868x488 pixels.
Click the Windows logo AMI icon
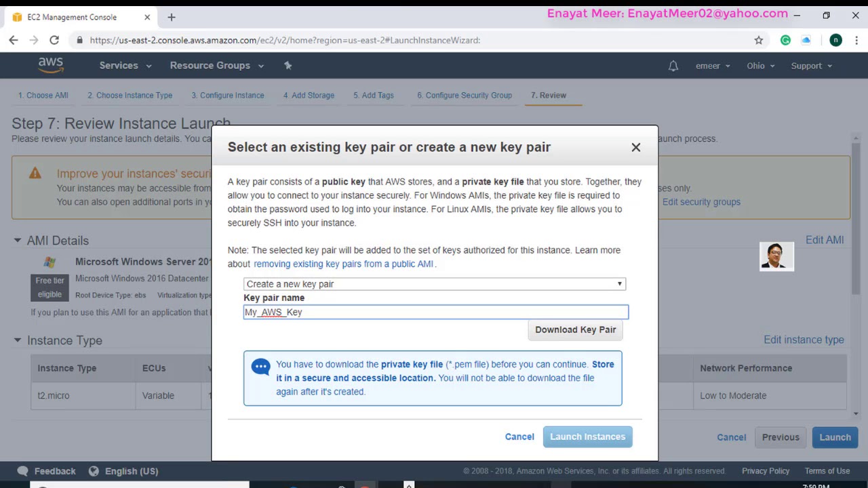50,262
